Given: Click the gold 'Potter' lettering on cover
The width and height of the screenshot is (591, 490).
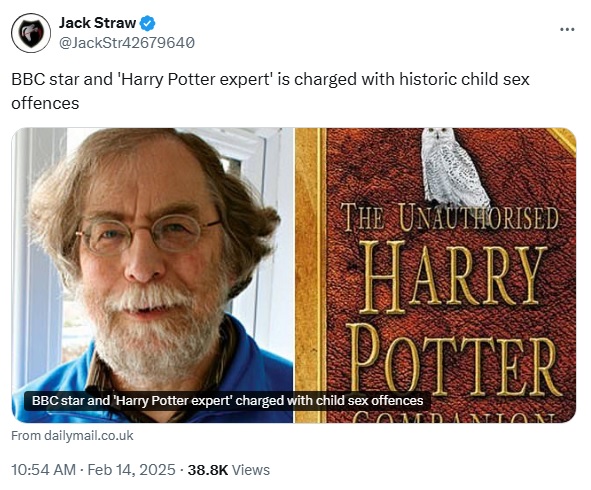Looking at the screenshot, I should 455,360.
